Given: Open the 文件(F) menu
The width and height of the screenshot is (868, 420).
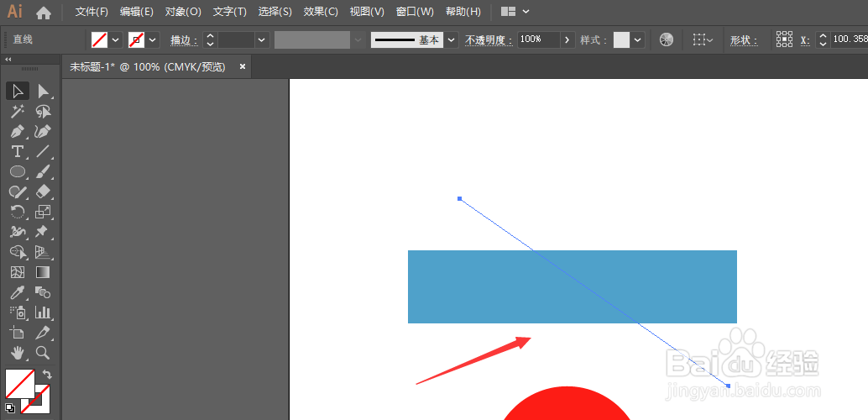Looking at the screenshot, I should click(92, 12).
